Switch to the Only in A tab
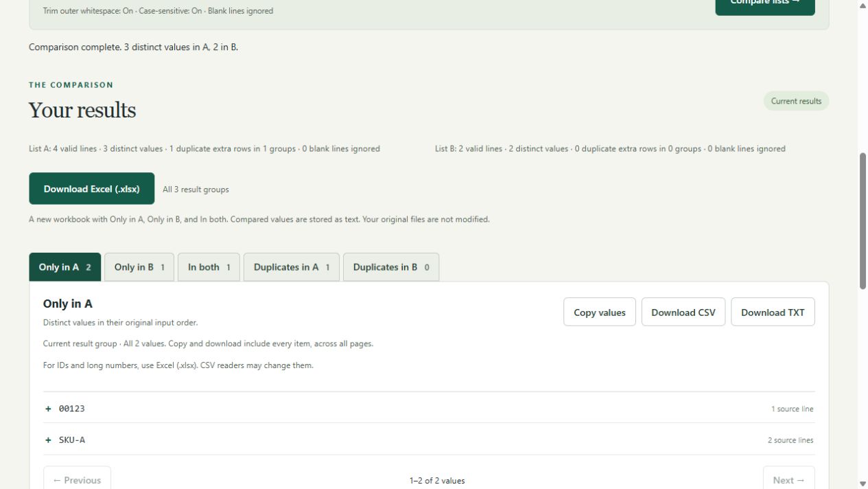The width and height of the screenshot is (868, 489). click(65, 267)
